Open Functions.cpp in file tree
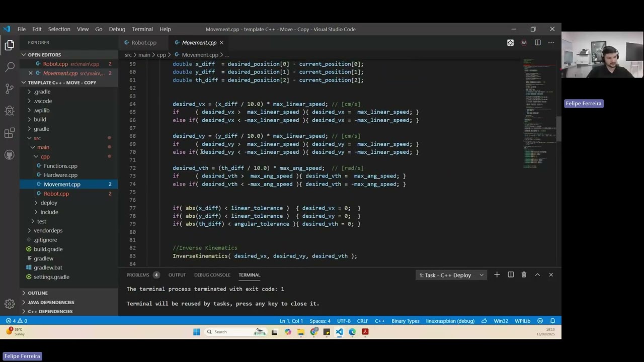644x362 pixels. click(x=60, y=166)
